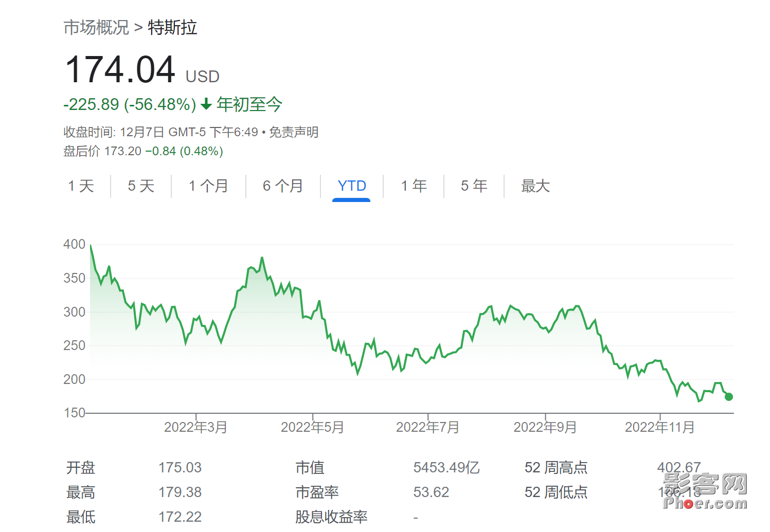Click the 股息收益率 label
Image resolution: width=770 pixels, height=532 pixels.
click(331, 517)
